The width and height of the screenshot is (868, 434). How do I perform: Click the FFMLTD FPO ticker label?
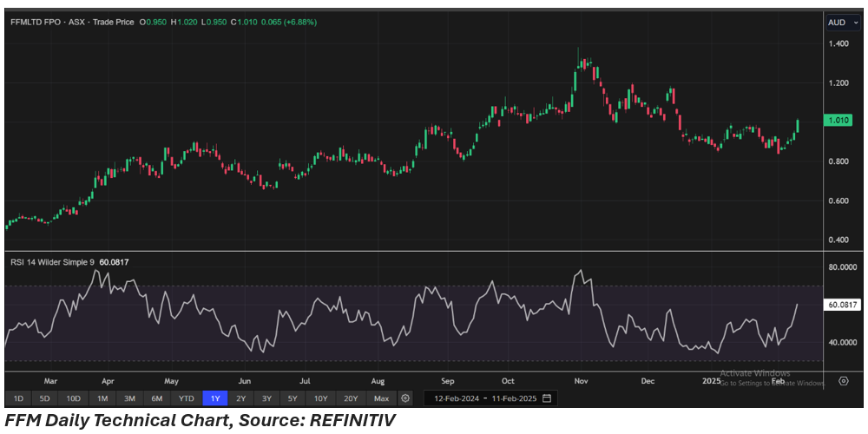[38, 21]
